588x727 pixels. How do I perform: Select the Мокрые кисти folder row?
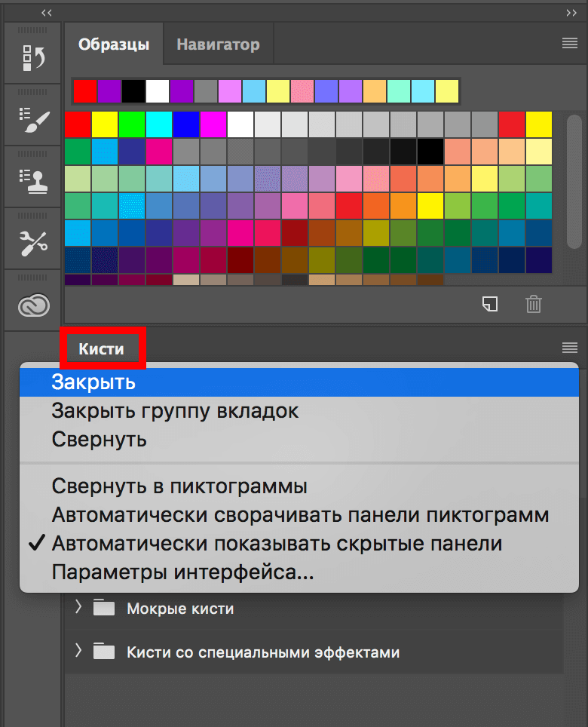(314, 609)
